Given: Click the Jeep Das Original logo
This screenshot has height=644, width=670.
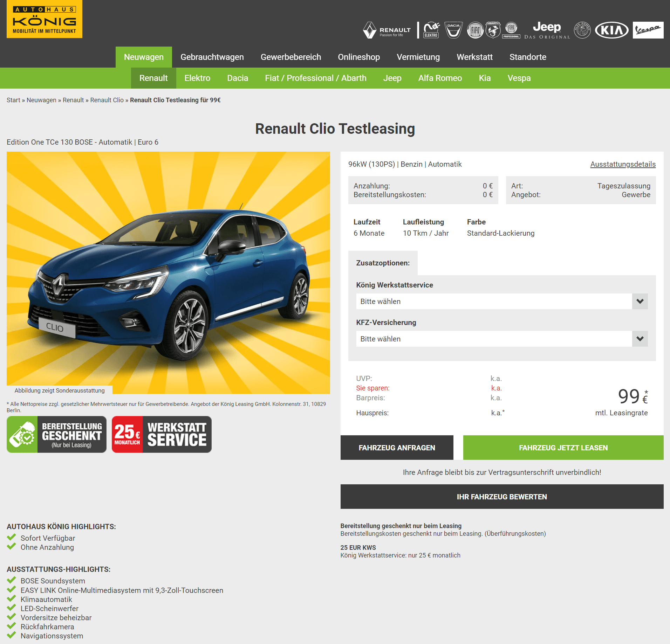Looking at the screenshot, I should (547, 30).
